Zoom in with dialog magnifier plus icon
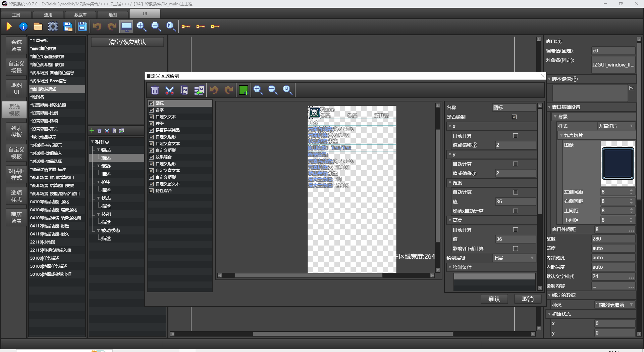644x352 pixels. pos(258,90)
